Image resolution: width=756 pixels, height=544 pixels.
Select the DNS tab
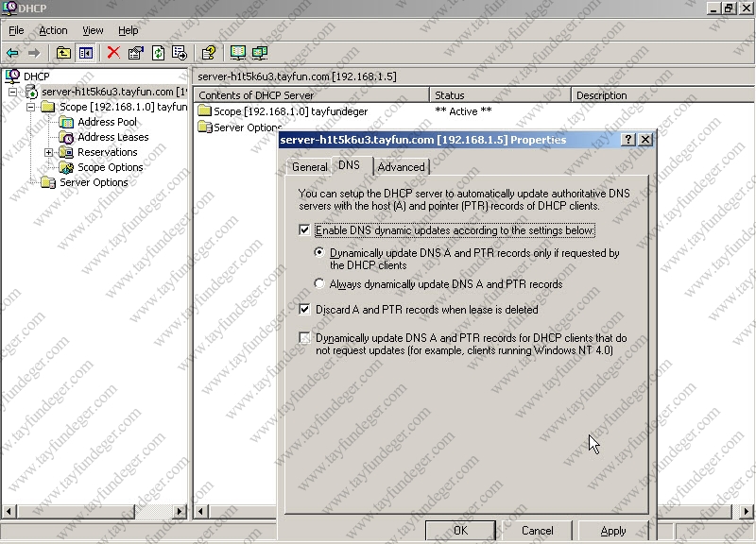[x=349, y=165]
